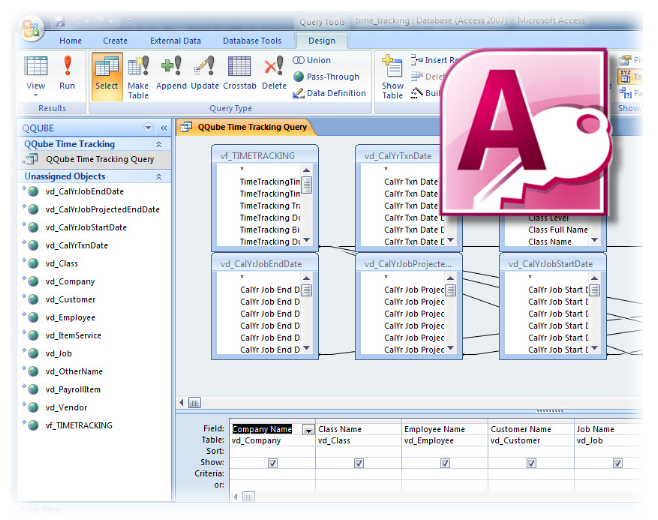
Task: Collapse the QQube Time Tracking group
Action: (159, 144)
